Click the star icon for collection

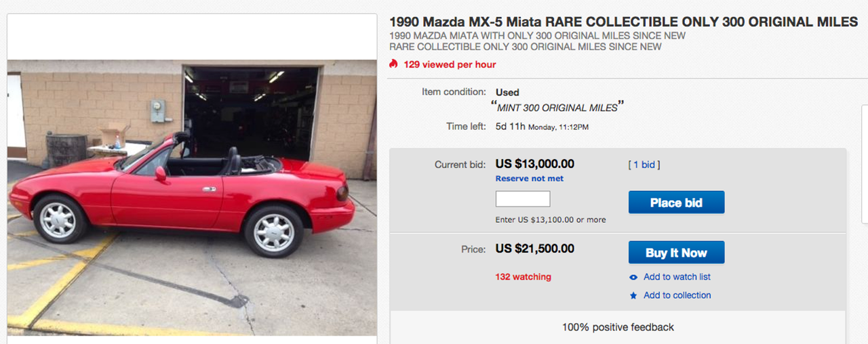coord(633,296)
